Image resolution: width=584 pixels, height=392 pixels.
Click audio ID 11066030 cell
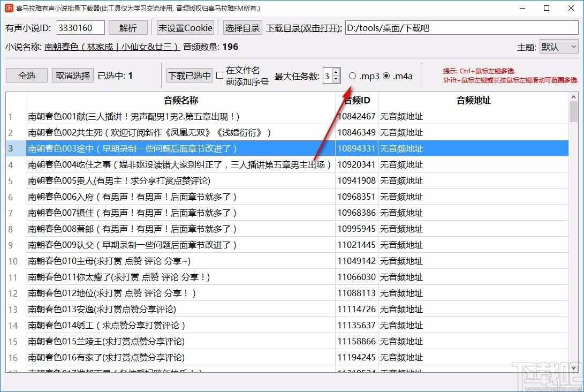[x=357, y=277]
